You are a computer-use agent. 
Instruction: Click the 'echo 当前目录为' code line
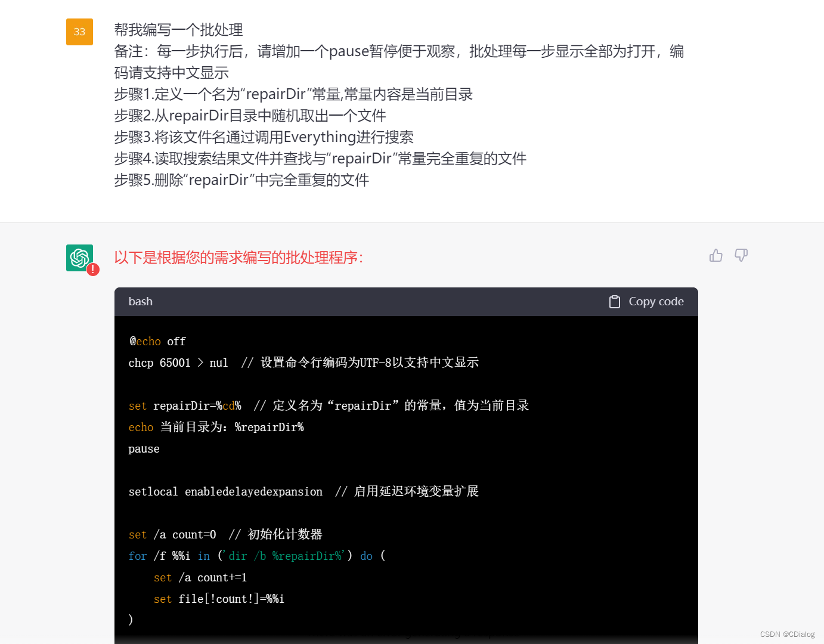click(x=216, y=427)
